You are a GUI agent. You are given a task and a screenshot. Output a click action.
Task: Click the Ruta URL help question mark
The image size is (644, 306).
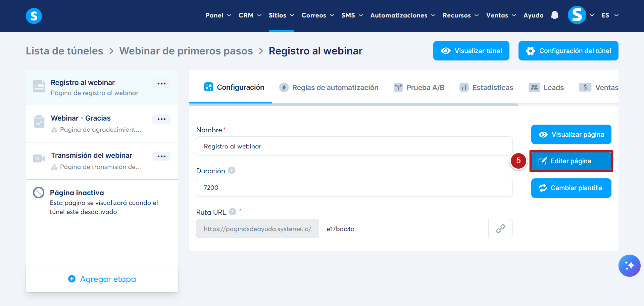233,212
